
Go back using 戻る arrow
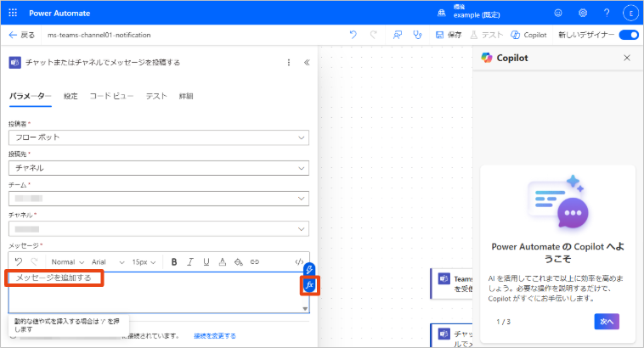[22, 35]
